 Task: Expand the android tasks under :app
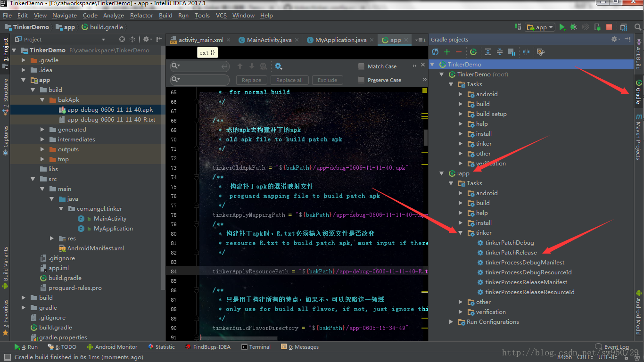pos(461,193)
